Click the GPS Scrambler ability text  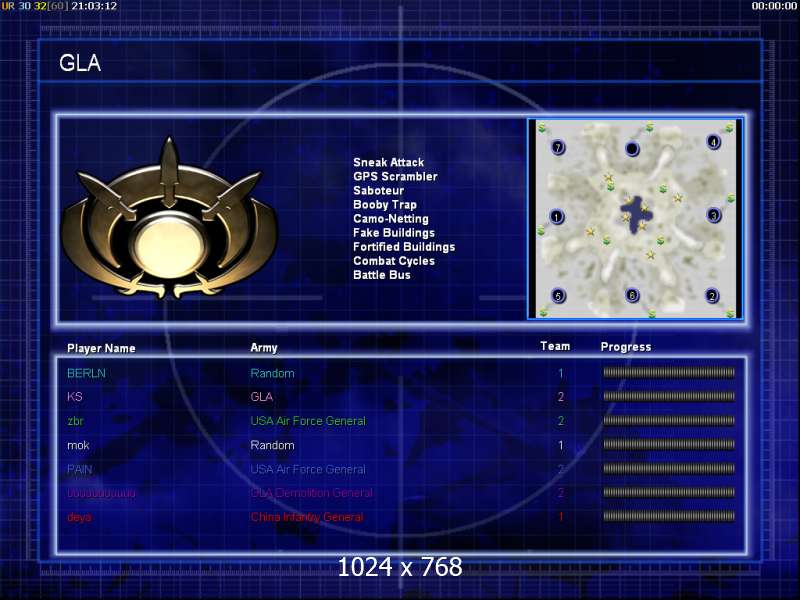coord(395,177)
